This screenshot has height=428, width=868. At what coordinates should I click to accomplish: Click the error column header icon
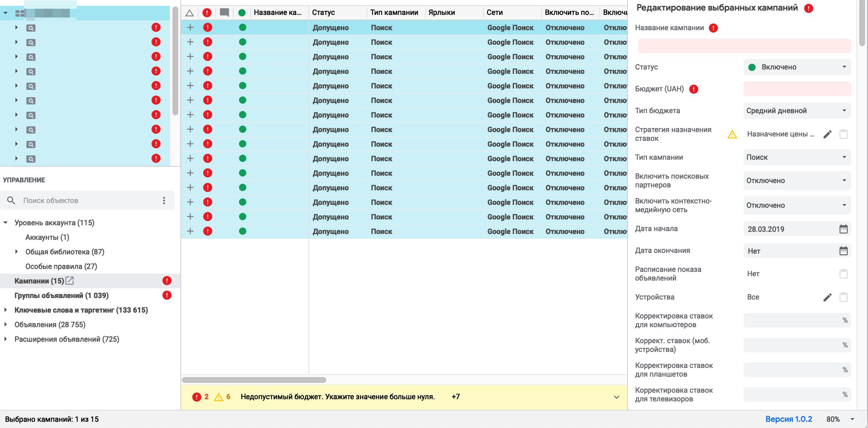207,13
